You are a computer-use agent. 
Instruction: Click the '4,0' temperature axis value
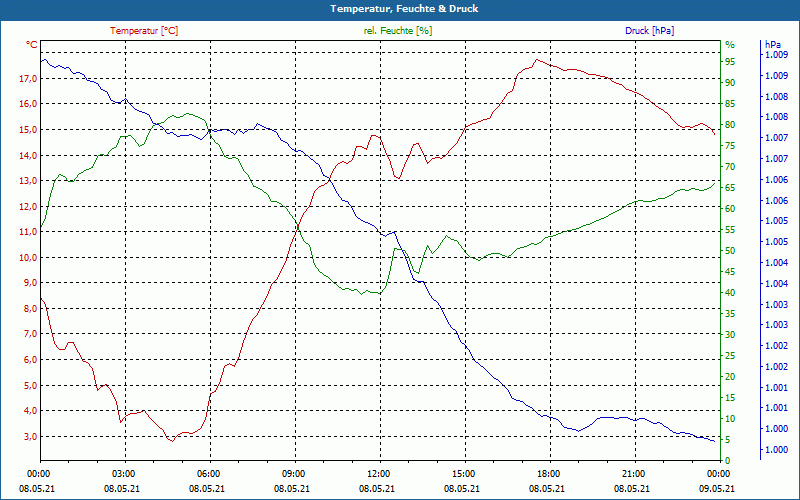coord(30,411)
